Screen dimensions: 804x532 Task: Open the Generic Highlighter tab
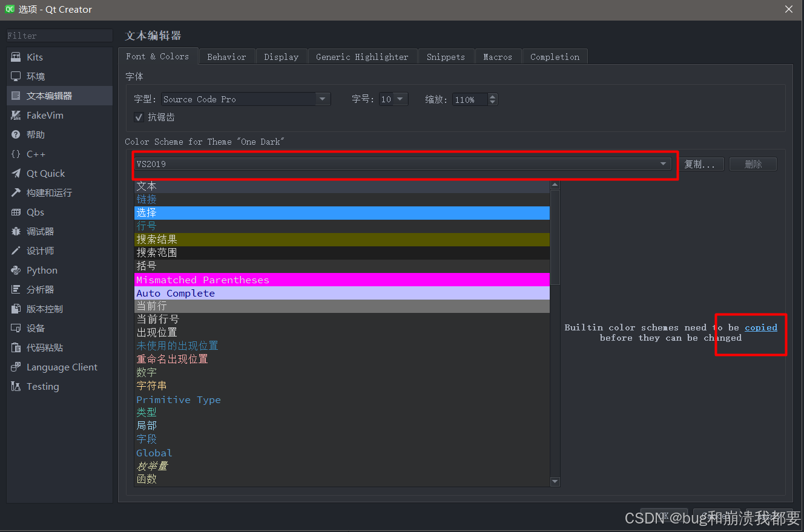click(362, 57)
